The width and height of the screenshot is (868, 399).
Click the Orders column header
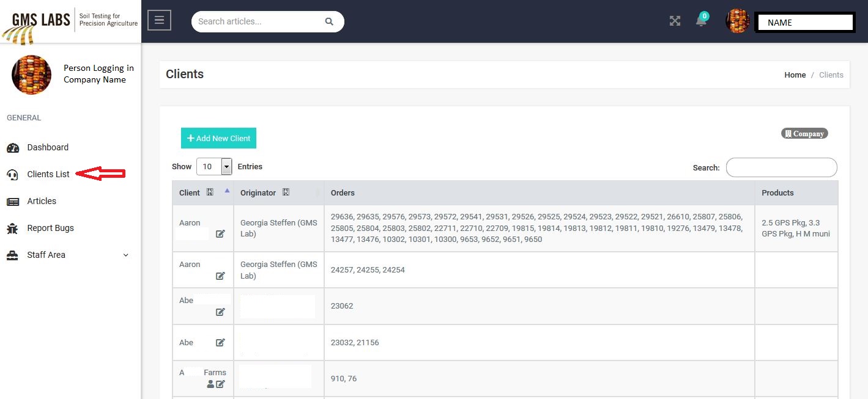(539, 192)
